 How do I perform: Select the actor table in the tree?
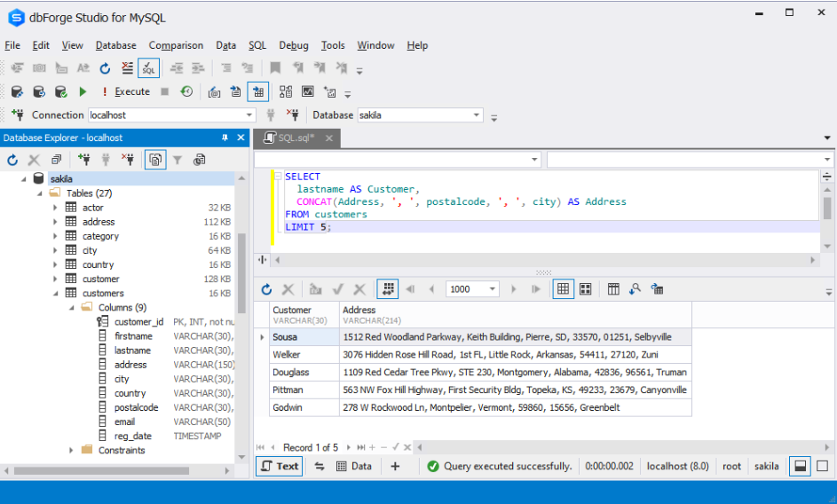pos(93,208)
